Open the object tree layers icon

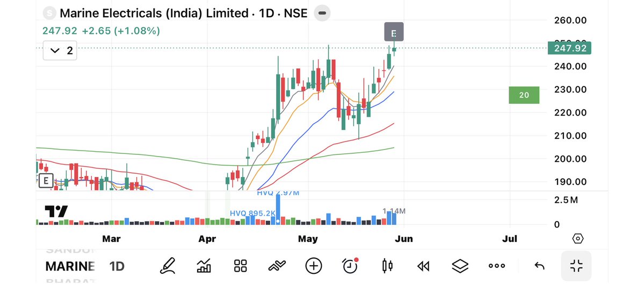coord(460,266)
